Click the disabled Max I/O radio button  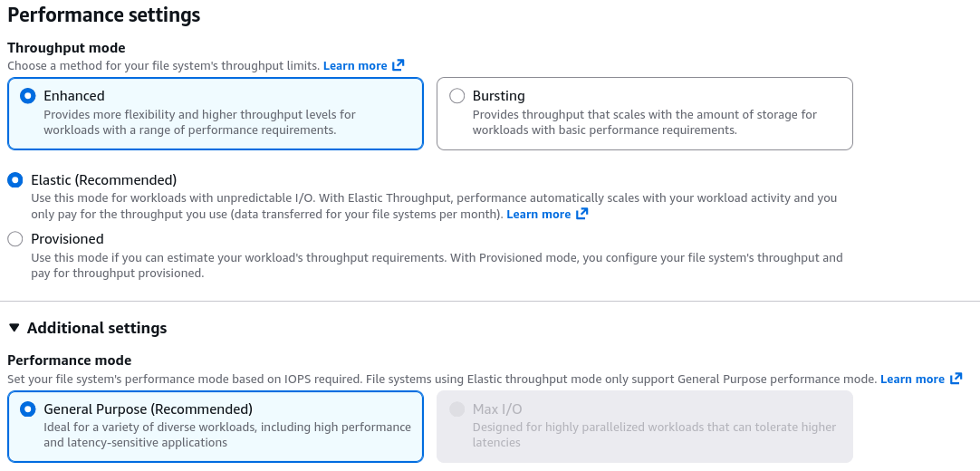pos(456,409)
